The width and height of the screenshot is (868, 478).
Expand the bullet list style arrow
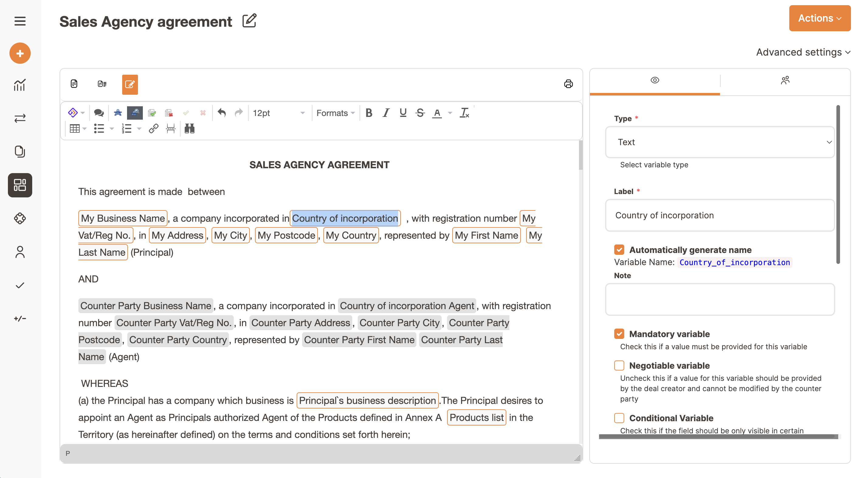point(112,128)
